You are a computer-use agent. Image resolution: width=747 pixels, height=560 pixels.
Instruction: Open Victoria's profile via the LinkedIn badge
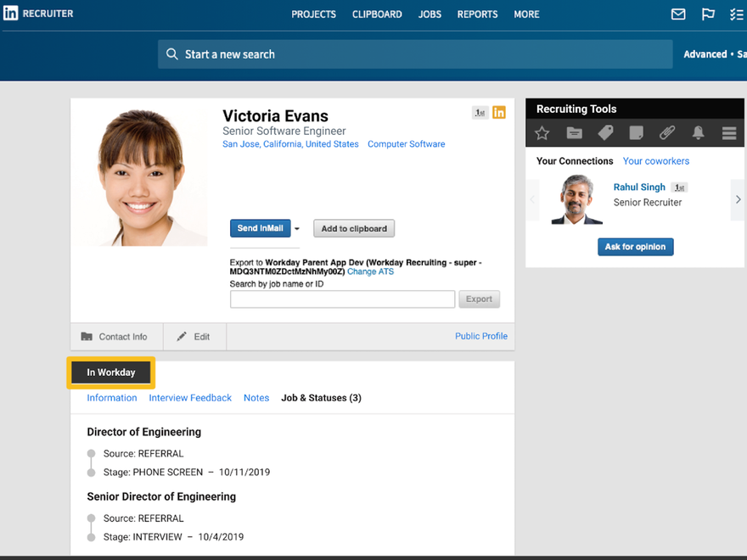pyautogui.click(x=499, y=111)
